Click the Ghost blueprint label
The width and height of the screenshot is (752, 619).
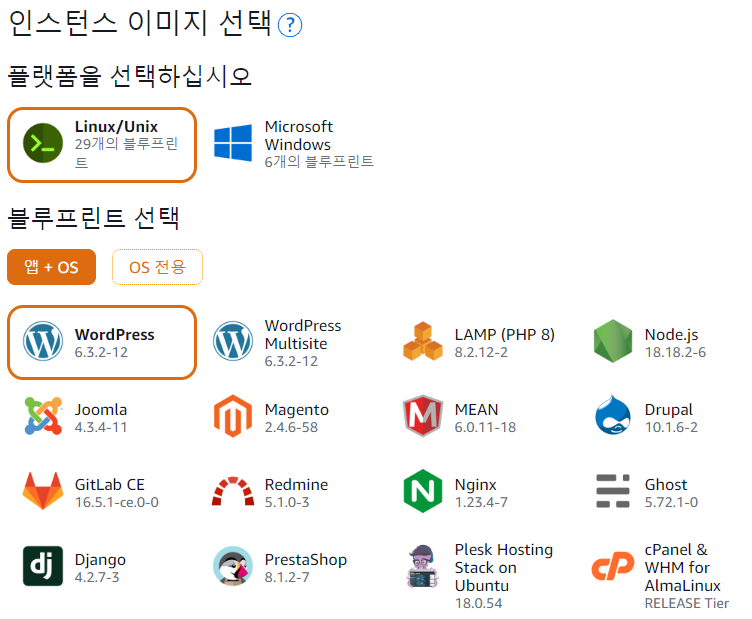[666, 484]
